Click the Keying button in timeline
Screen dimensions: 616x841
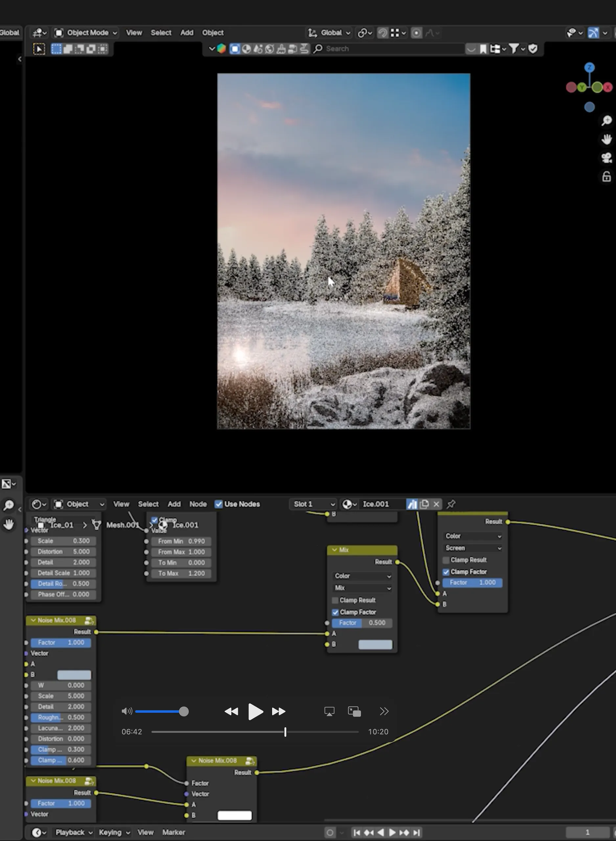114,832
